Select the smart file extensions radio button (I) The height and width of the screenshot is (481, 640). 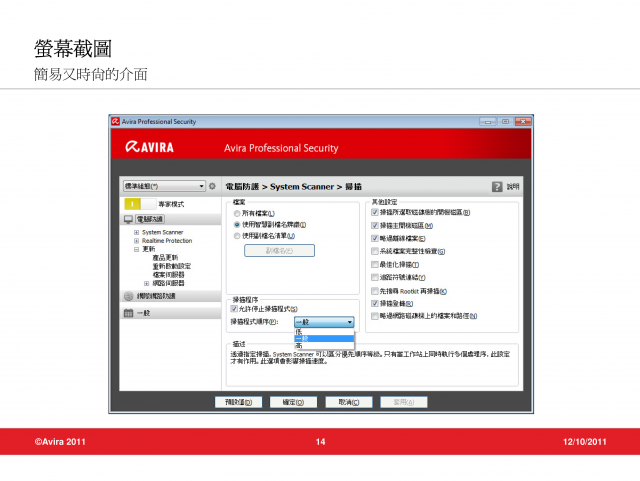point(237,225)
